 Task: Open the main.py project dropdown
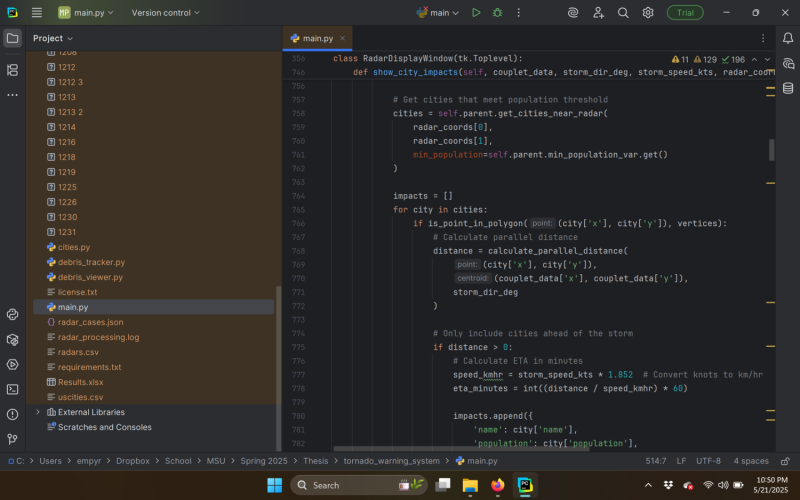pyautogui.click(x=86, y=13)
